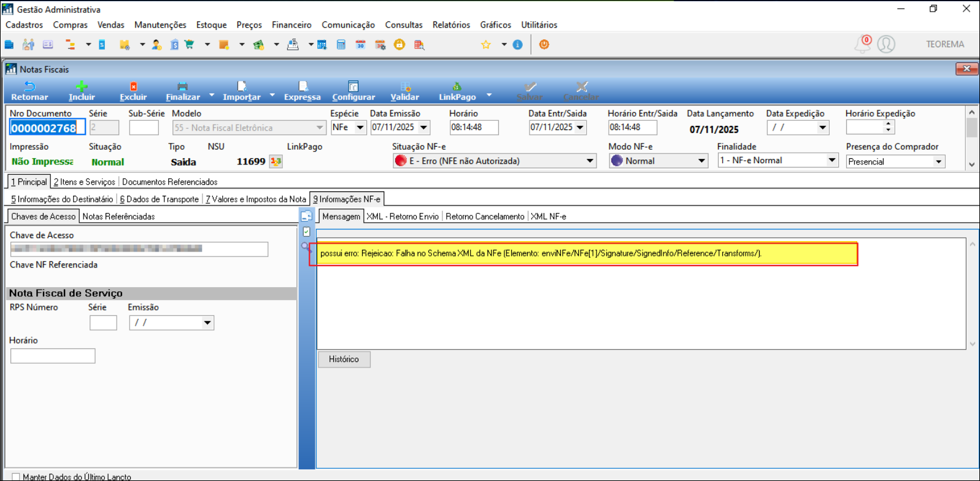Click the Finalizar printer icon
The image size is (980, 481).
[182, 87]
